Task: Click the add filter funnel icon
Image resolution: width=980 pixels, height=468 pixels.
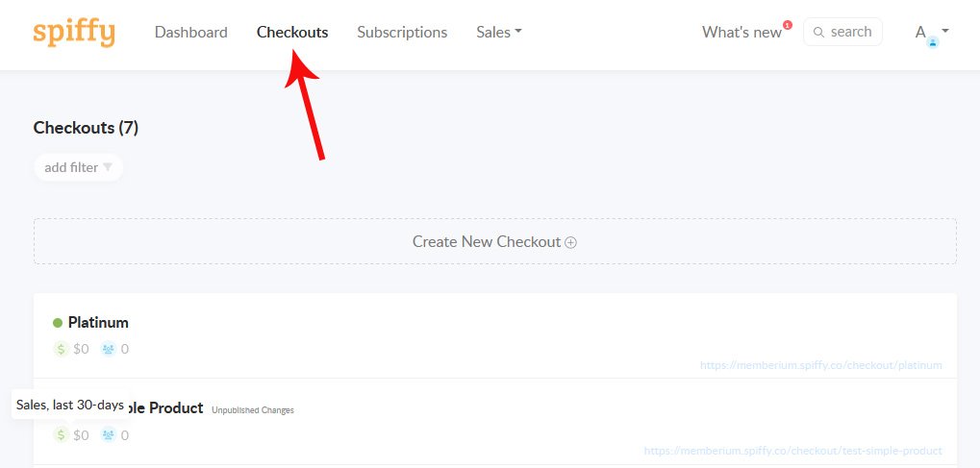Action: (108, 167)
